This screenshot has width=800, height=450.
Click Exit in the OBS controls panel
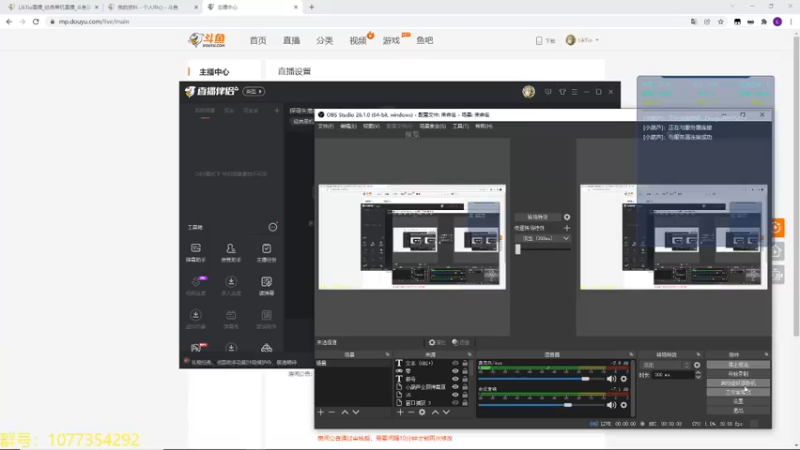[738, 411]
